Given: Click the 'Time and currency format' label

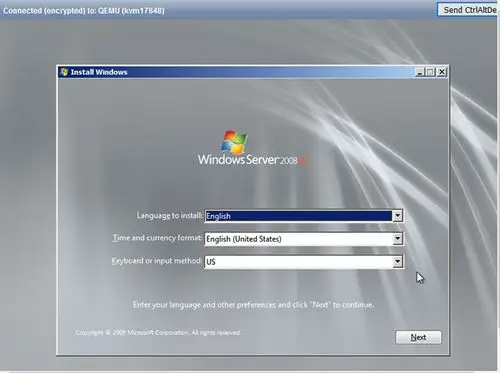Looking at the screenshot, I should pos(157,238).
